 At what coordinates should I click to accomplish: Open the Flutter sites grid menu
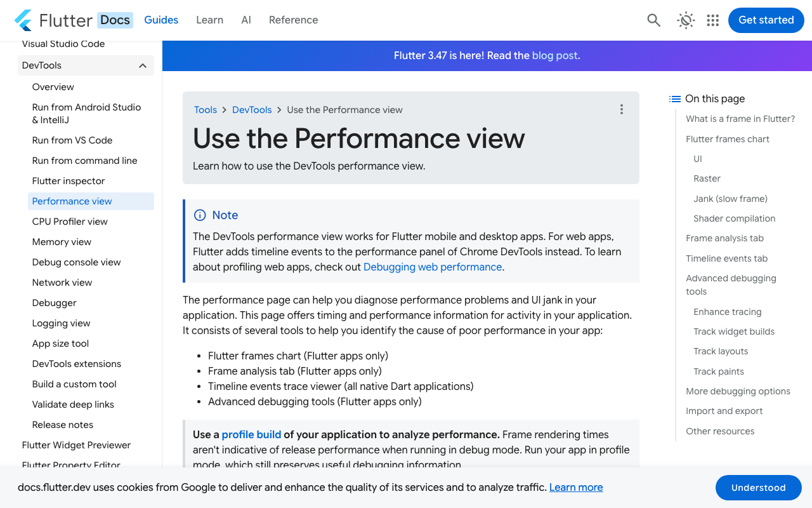[x=713, y=20]
